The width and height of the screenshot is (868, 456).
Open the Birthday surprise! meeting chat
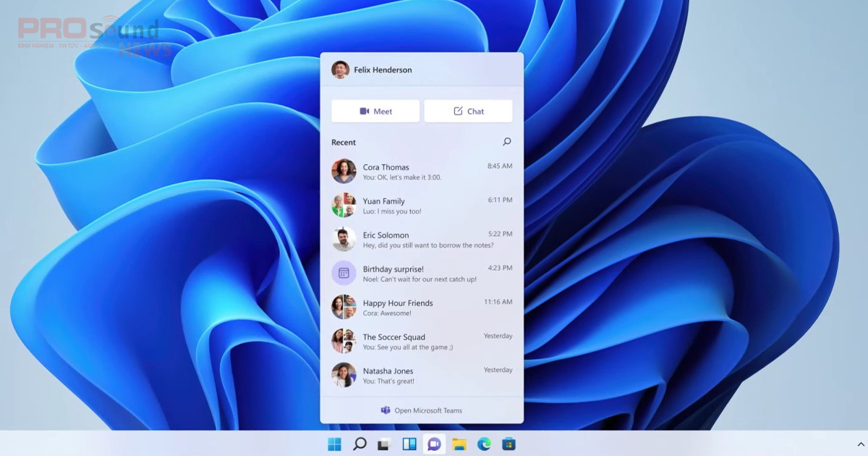422,274
